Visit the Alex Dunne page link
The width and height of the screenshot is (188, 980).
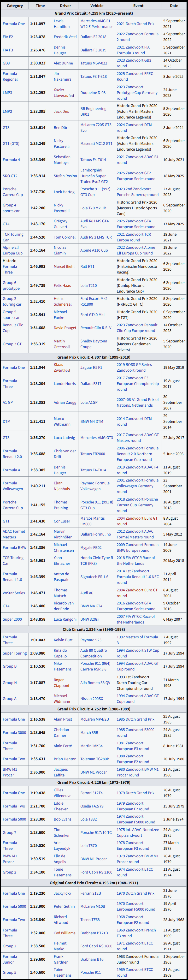tap(63, 63)
